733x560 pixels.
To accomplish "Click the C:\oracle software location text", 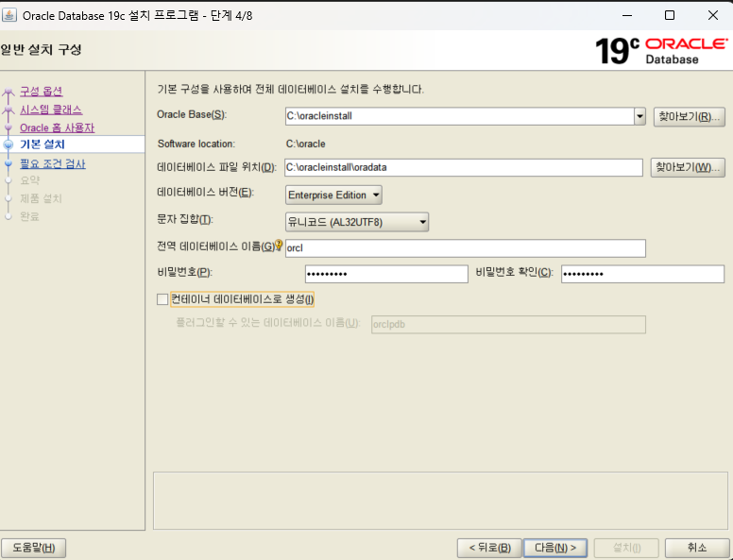I will click(x=306, y=144).
